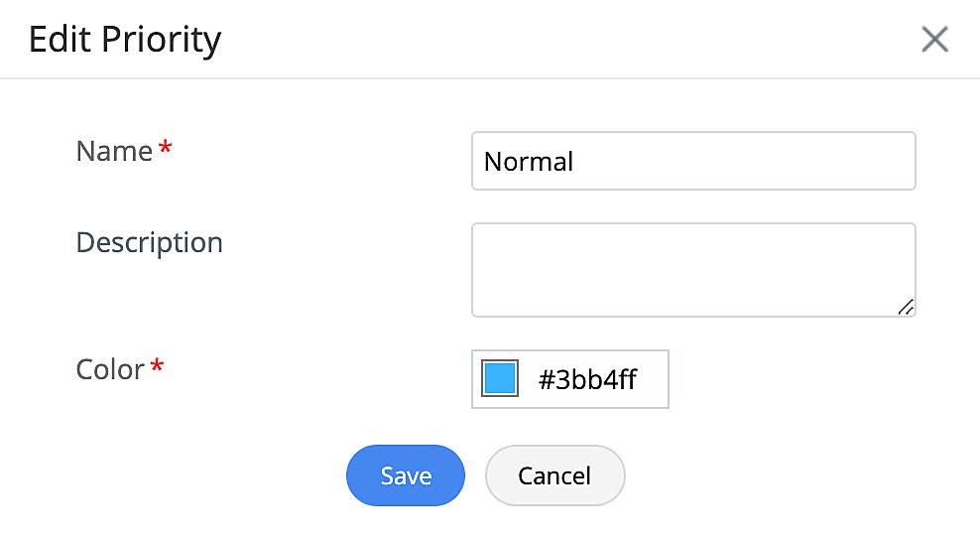Screen dimensions: 980x538
Task: Click the Description field label
Action: click(149, 242)
